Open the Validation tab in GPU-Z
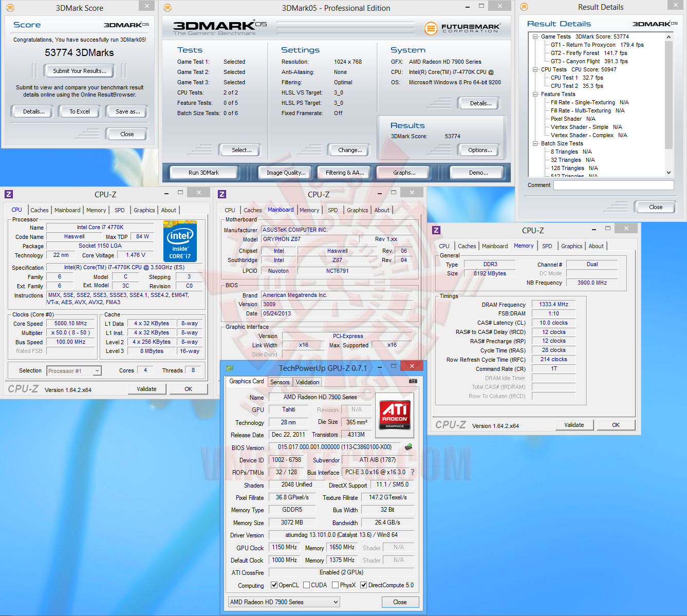The width and height of the screenshot is (687, 616). pos(308,382)
